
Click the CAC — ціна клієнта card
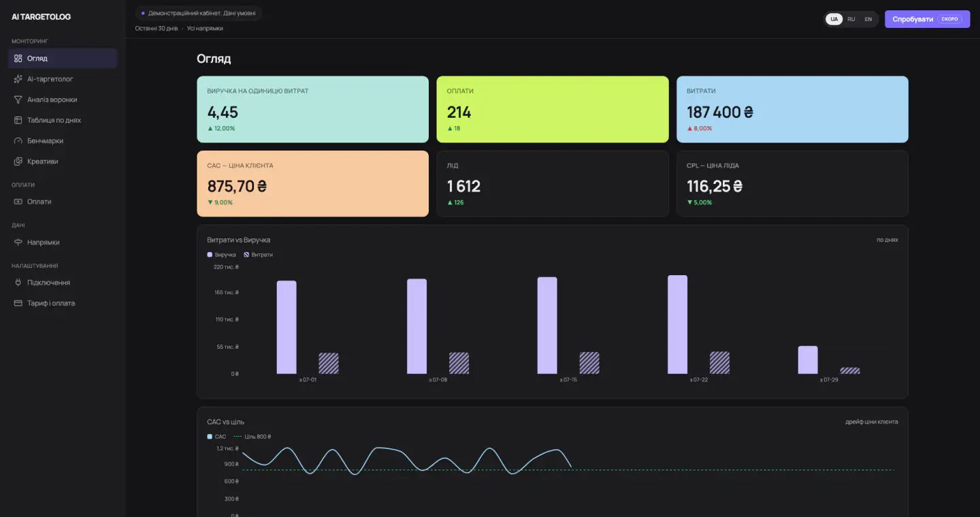pos(313,184)
